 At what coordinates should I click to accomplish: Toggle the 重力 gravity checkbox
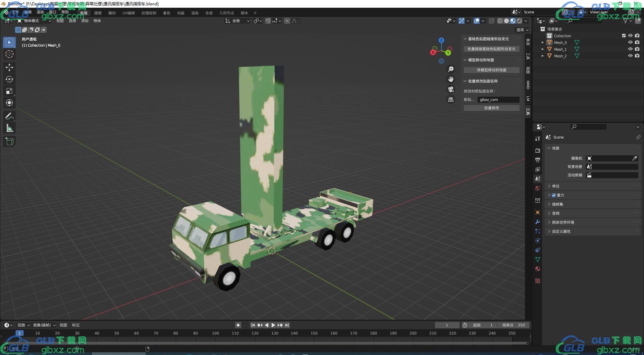(x=554, y=195)
